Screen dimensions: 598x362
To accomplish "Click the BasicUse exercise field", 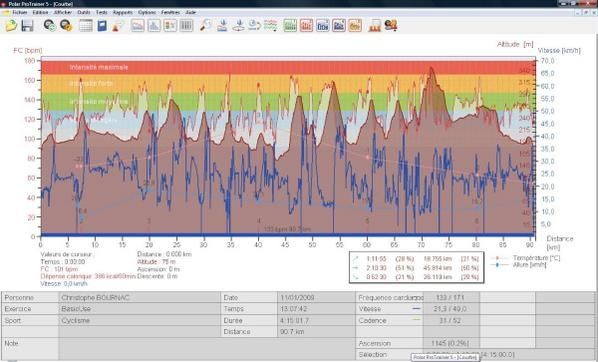I will coord(140,309).
